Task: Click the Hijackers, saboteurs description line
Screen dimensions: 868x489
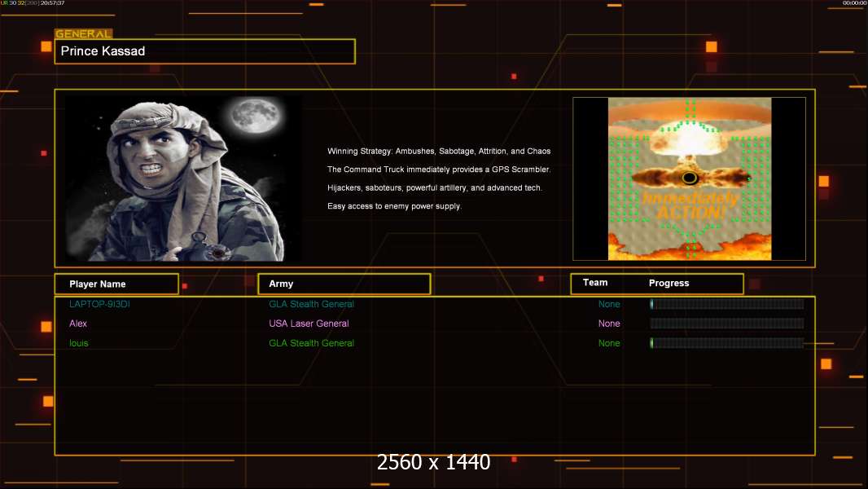Action: pos(435,187)
